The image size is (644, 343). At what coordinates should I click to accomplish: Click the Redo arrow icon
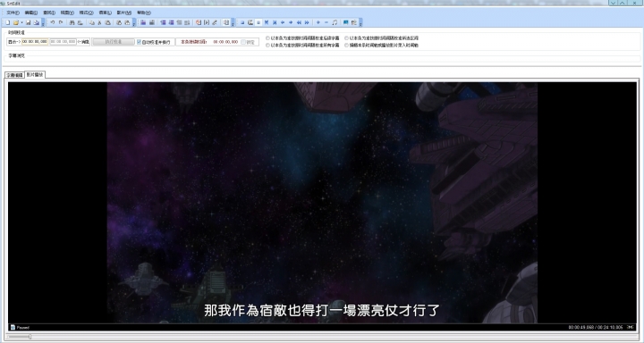[x=61, y=22]
